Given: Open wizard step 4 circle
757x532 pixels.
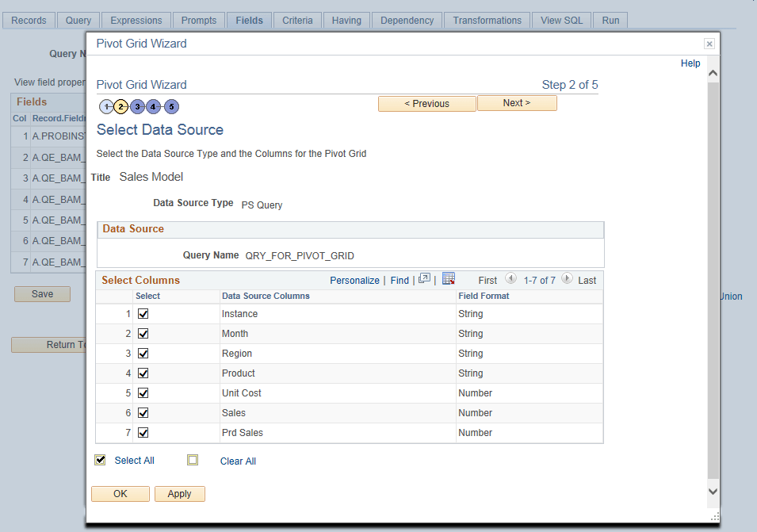Looking at the screenshot, I should pos(154,106).
